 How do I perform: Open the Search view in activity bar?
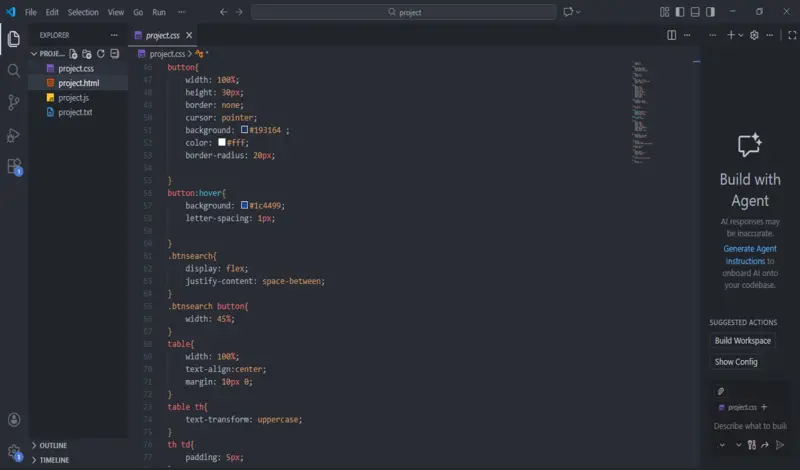pos(14,70)
